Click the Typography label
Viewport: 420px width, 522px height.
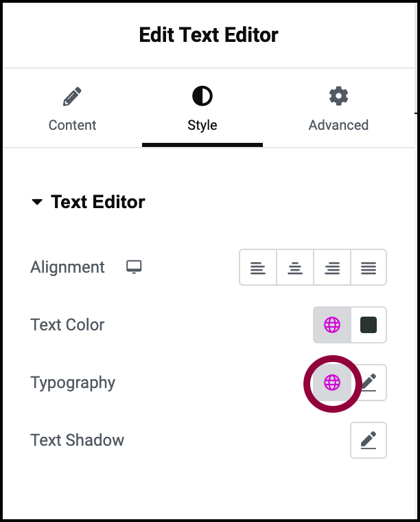point(73,383)
